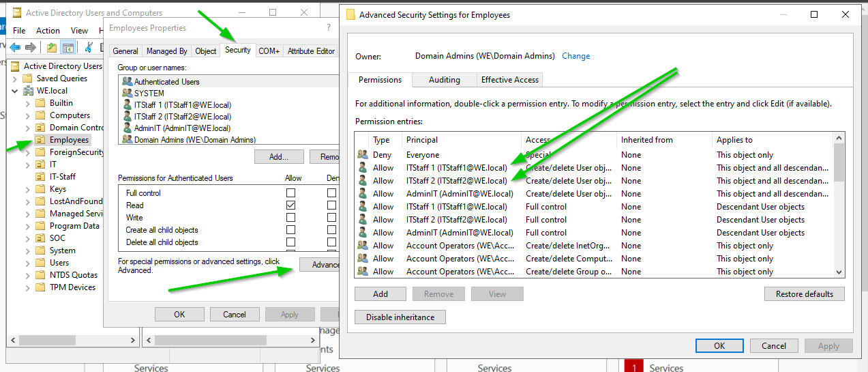The width and height of the screenshot is (868, 372).
Task: Click Add... button in Employees Properties
Action: (x=279, y=157)
